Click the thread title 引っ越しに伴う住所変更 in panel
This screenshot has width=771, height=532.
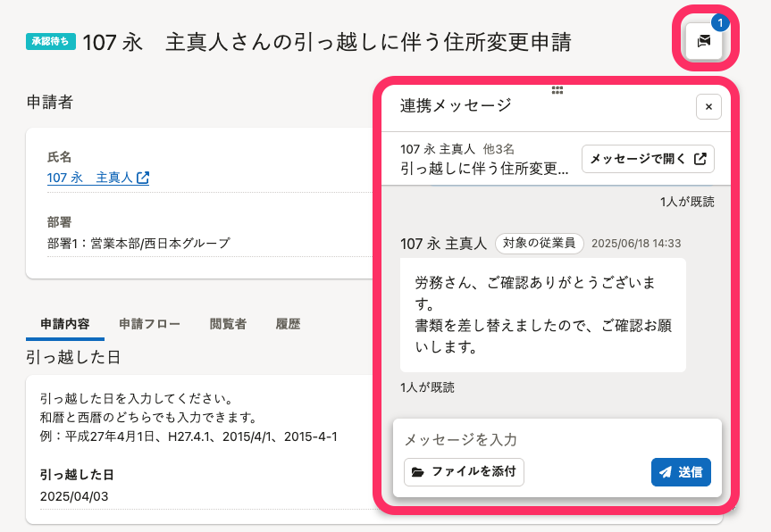point(484,168)
